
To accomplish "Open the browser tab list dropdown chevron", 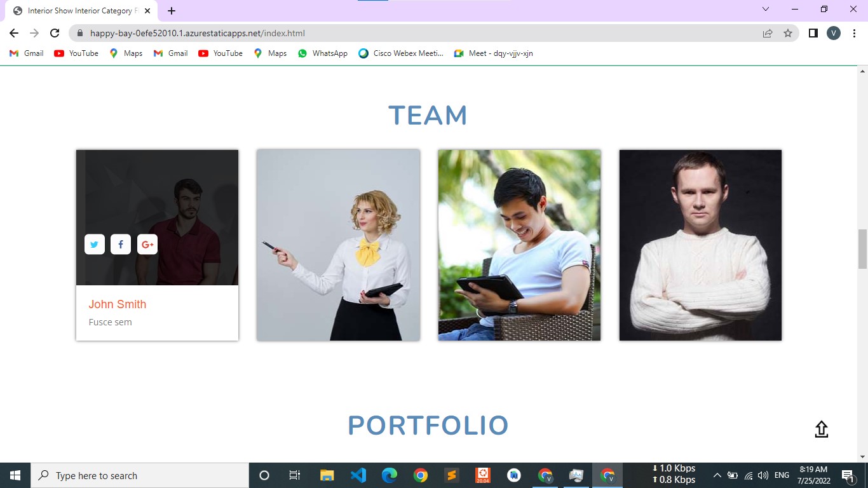I will 765,10.
